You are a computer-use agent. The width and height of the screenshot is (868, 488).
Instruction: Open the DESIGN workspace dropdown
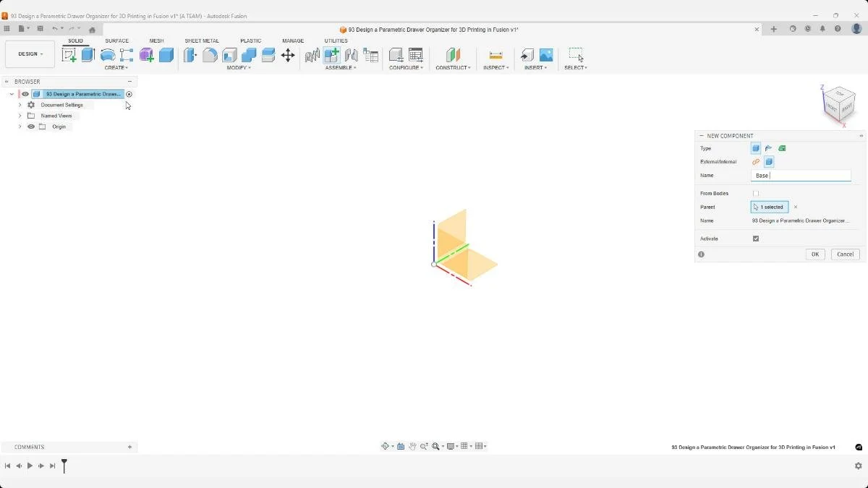30,53
